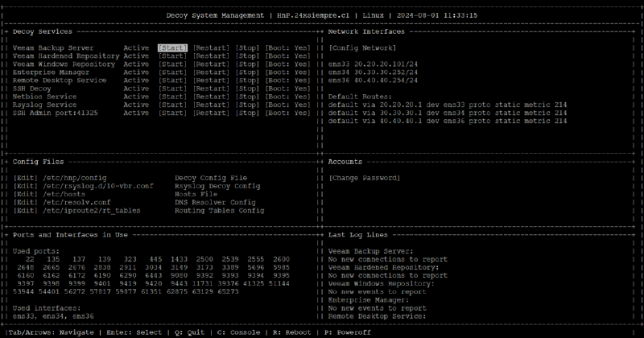Start Remote Desktop Service

(x=172, y=80)
